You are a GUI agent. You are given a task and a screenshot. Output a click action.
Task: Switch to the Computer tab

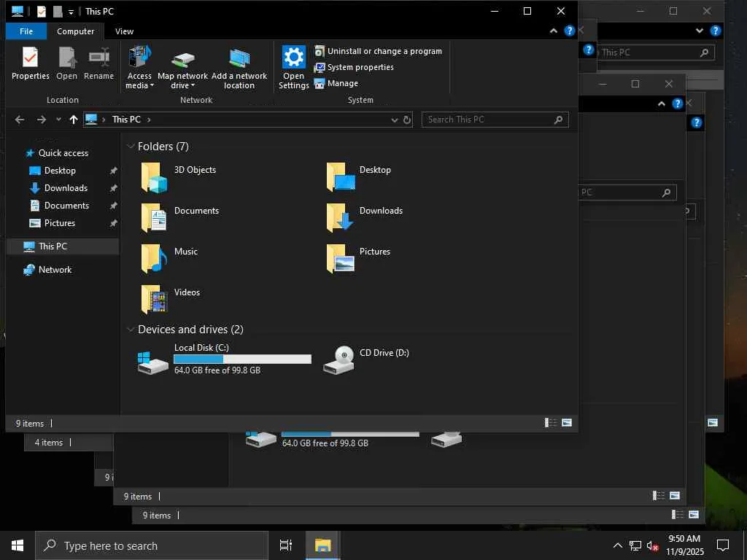[75, 31]
